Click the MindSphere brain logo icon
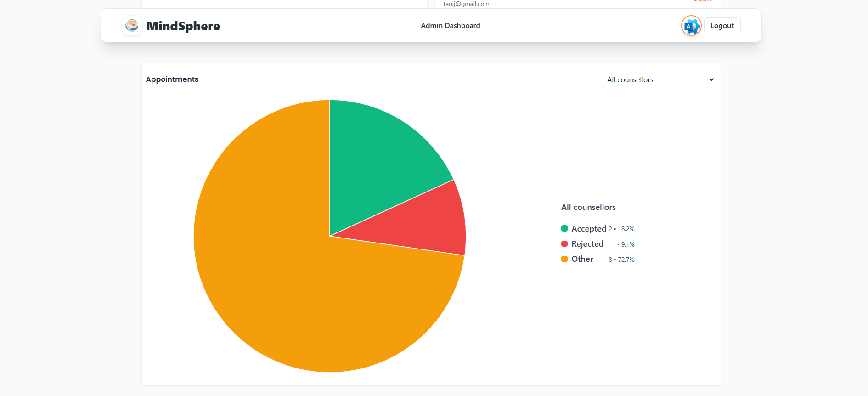 (132, 25)
